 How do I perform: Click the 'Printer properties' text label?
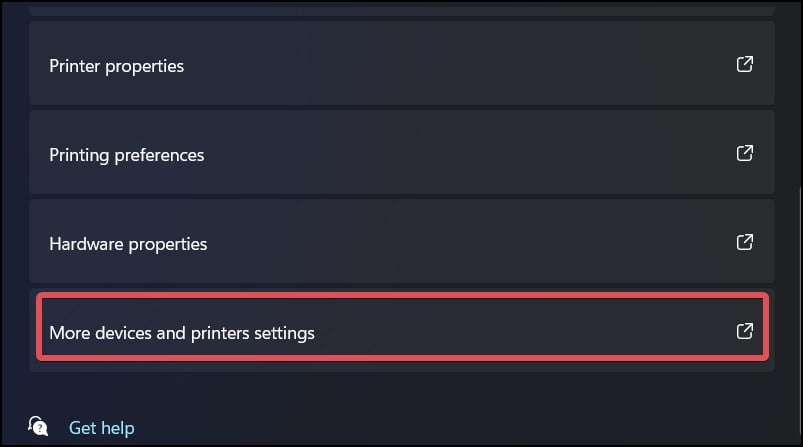pyautogui.click(x=116, y=67)
